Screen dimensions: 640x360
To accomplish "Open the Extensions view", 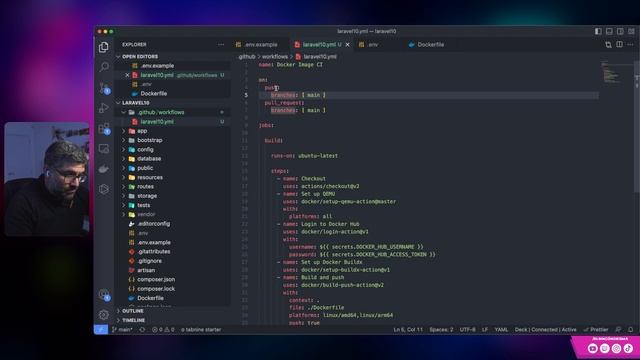I will pyautogui.click(x=104, y=128).
